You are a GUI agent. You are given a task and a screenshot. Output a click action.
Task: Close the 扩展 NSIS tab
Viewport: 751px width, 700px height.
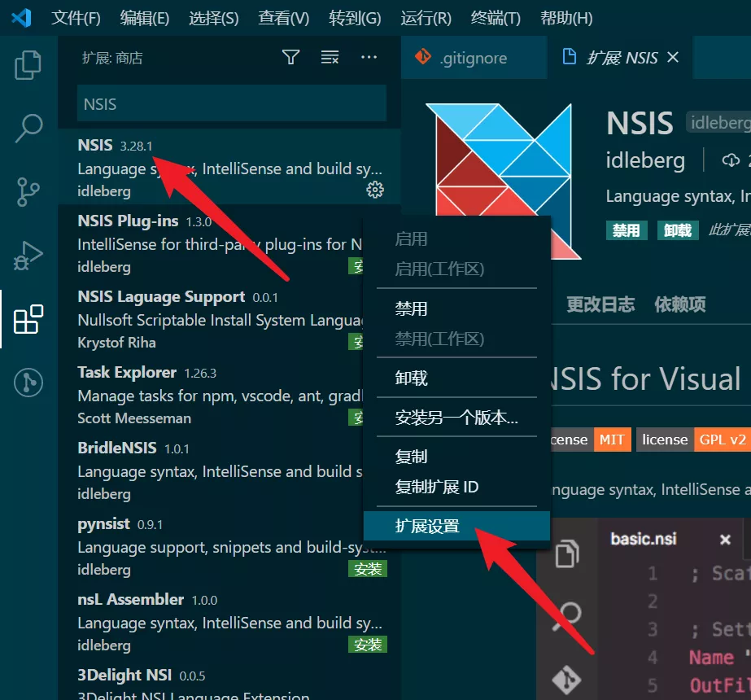point(673,58)
